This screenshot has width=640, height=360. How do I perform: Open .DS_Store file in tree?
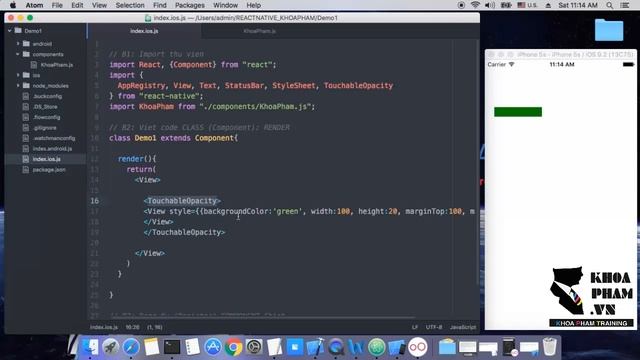pos(45,107)
